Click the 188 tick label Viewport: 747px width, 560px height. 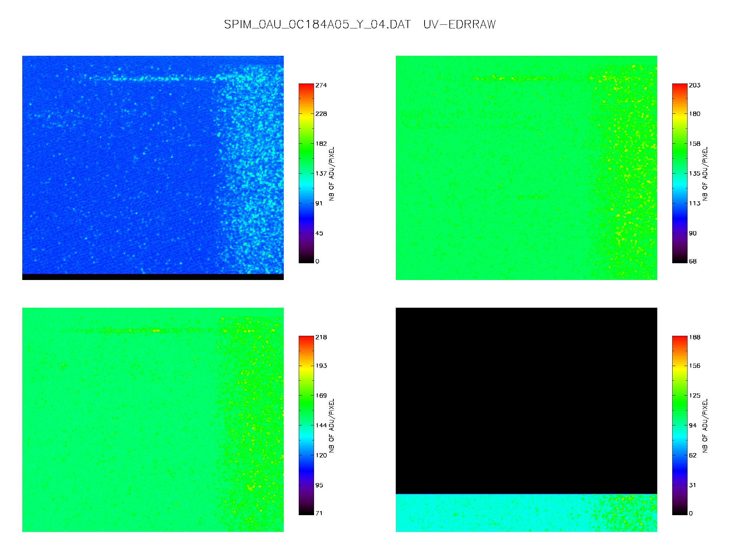pyautogui.click(x=695, y=337)
